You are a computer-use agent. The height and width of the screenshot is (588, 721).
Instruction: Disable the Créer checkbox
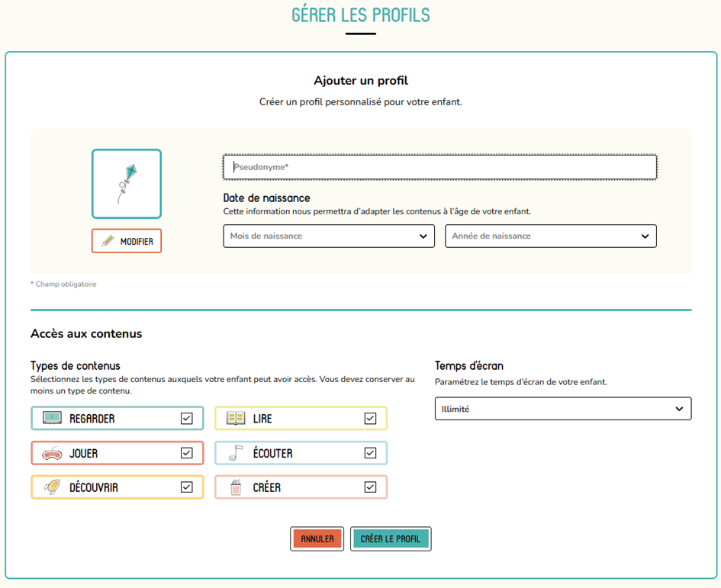370,487
